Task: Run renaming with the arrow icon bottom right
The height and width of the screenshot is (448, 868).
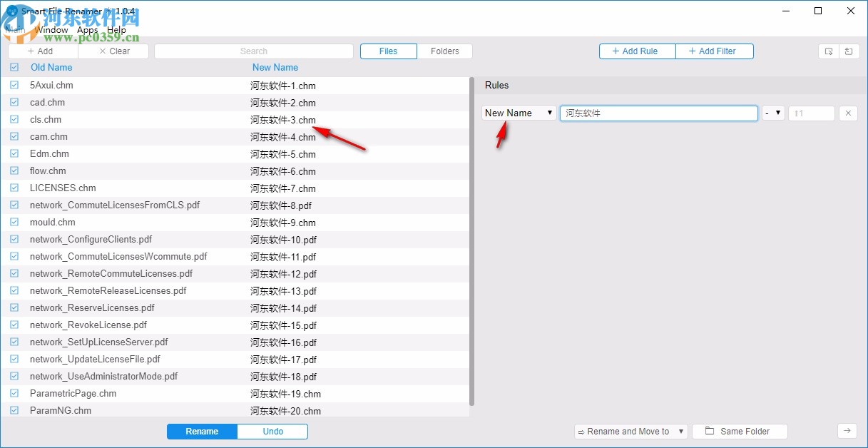Action: point(847,431)
